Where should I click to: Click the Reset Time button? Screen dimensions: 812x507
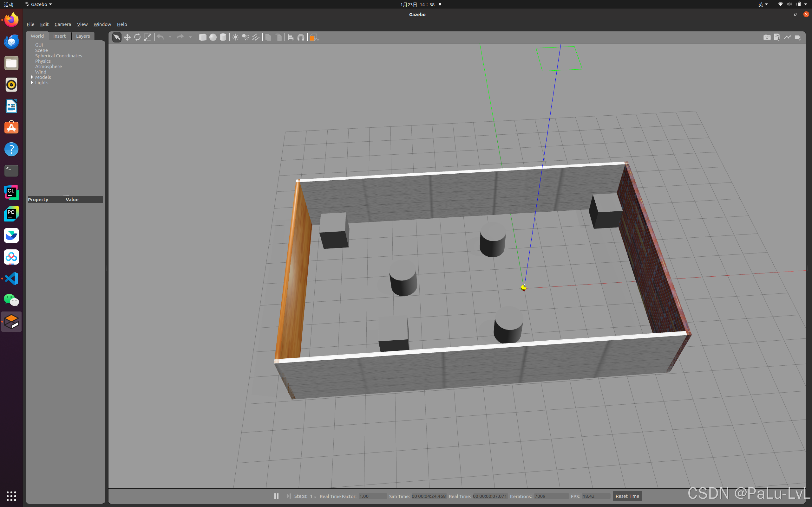pyautogui.click(x=627, y=496)
